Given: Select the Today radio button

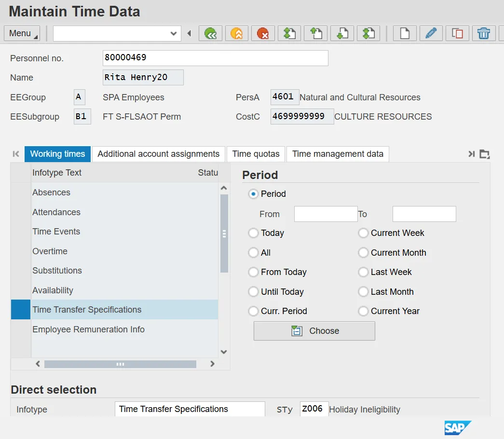Looking at the screenshot, I should click(253, 233).
